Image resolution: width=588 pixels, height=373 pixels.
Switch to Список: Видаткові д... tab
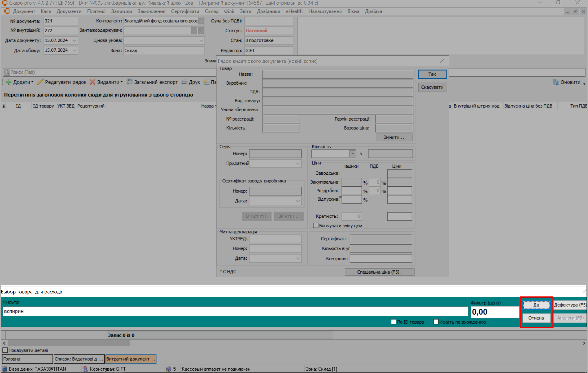79,359
